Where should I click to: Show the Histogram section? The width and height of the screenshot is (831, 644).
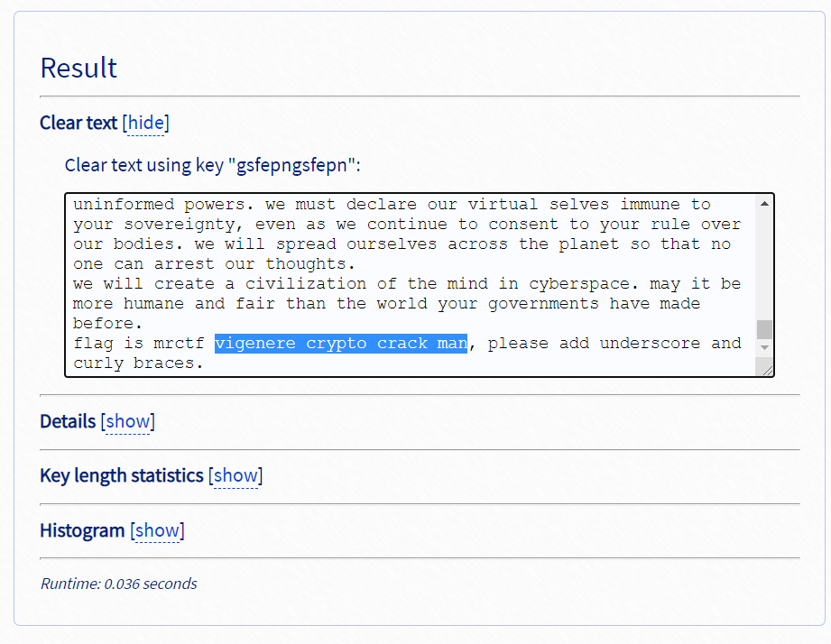pyautogui.click(x=157, y=530)
